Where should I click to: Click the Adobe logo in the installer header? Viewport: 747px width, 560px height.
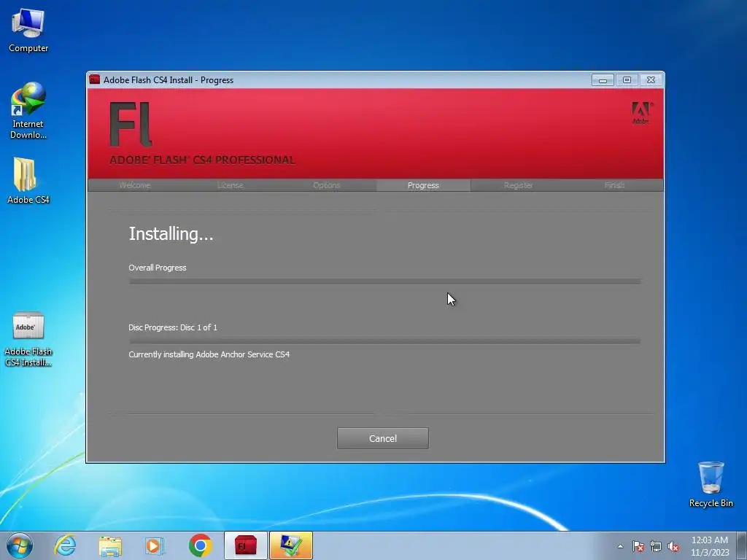click(641, 113)
